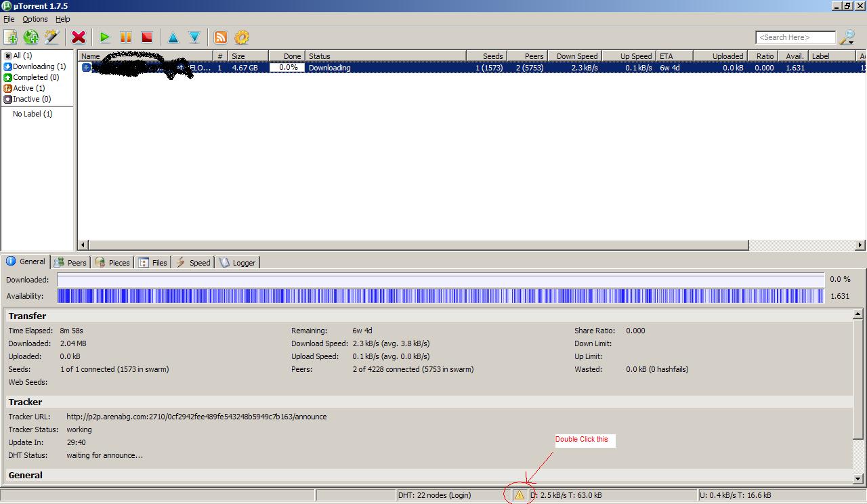Image resolution: width=867 pixels, height=504 pixels.
Task: Click the Add Torrent toolbar icon
Action: coord(11,37)
